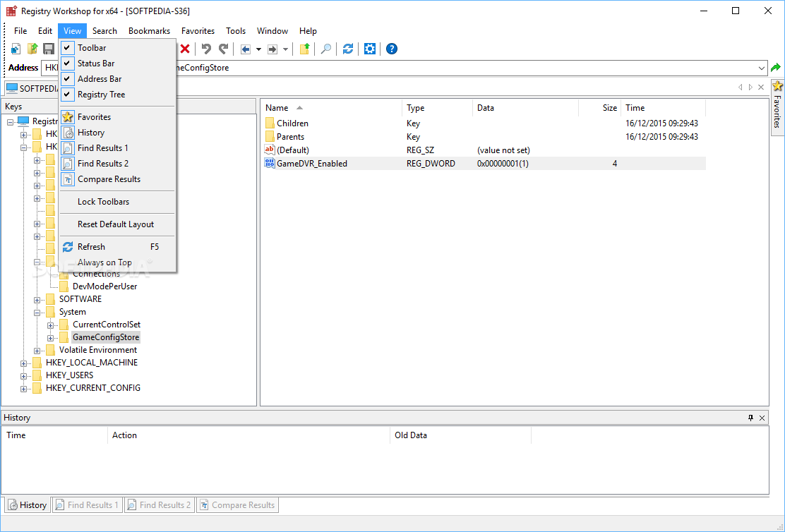
Task: Uncheck Toolbar in the View menu
Action: click(92, 48)
